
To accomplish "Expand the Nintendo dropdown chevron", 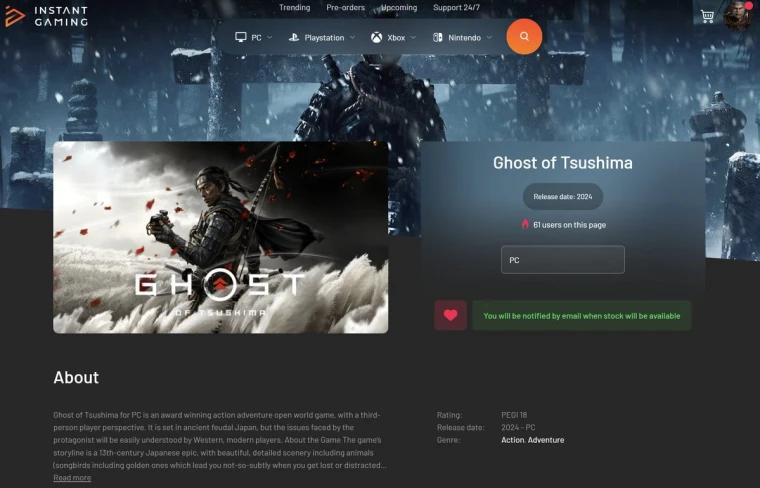I will 489,37.
